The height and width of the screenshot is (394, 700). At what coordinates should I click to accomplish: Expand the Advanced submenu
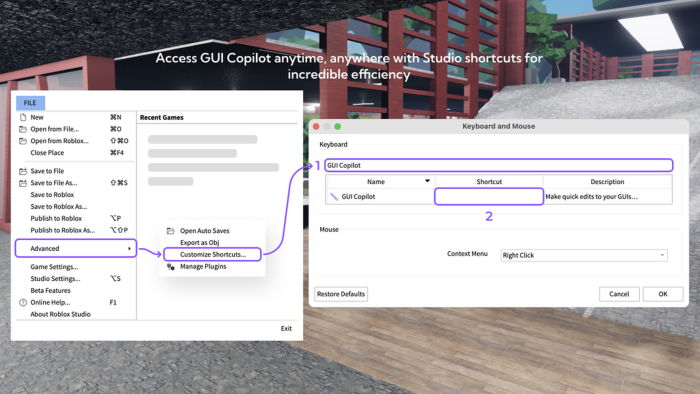pyautogui.click(x=76, y=248)
